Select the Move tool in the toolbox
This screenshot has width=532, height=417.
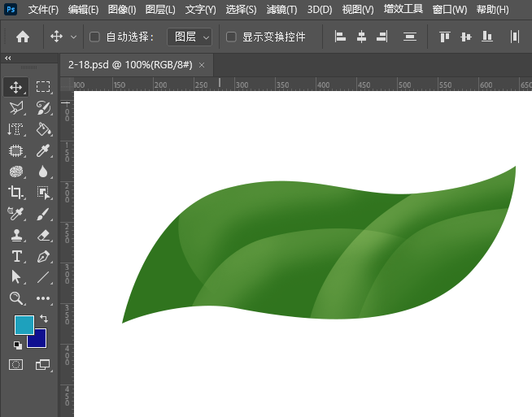pyautogui.click(x=15, y=87)
